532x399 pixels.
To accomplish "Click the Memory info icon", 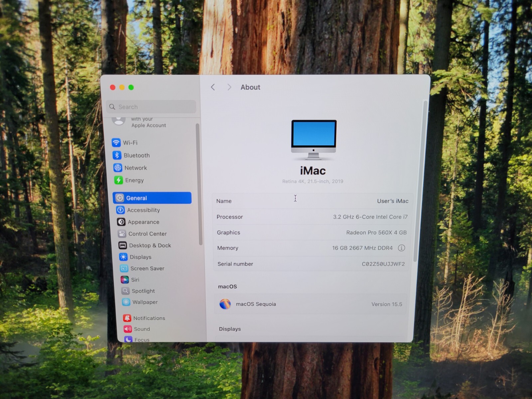I will point(401,248).
